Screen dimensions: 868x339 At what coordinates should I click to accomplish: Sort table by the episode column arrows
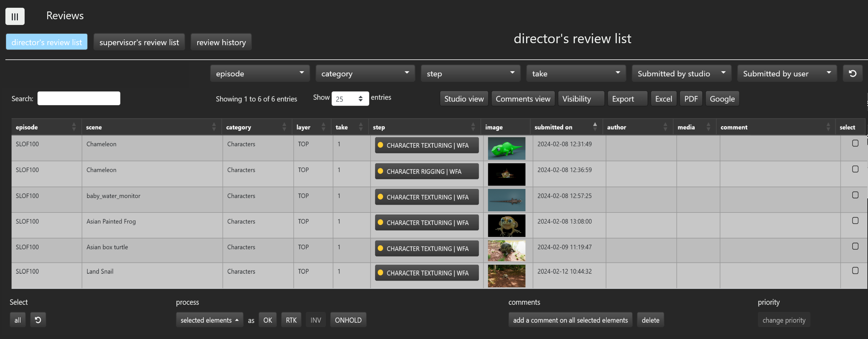(x=74, y=127)
